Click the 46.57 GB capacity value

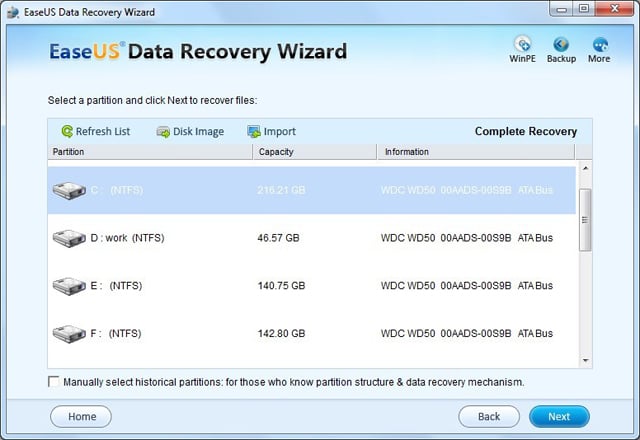pyautogui.click(x=278, y=238)
